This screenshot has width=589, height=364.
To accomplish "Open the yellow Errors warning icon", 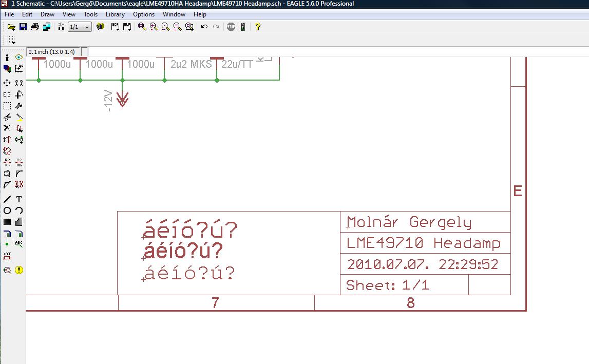I will [x=19, y=270].
